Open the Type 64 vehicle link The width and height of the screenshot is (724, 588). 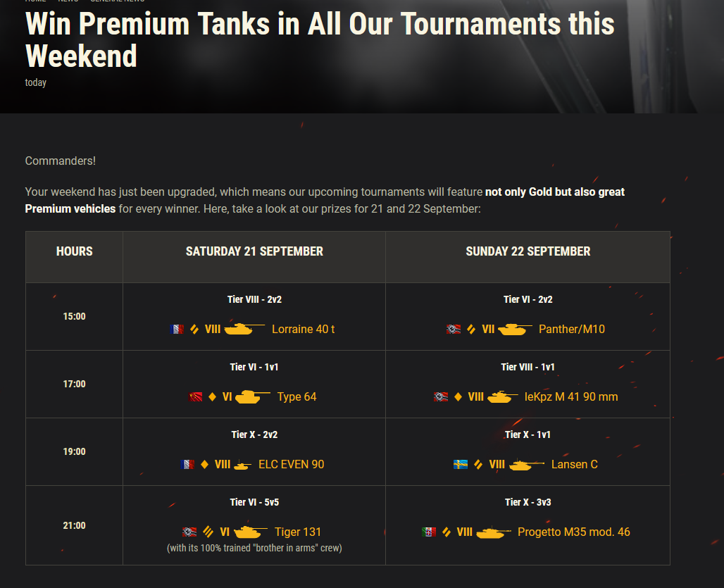click(297, 396)
